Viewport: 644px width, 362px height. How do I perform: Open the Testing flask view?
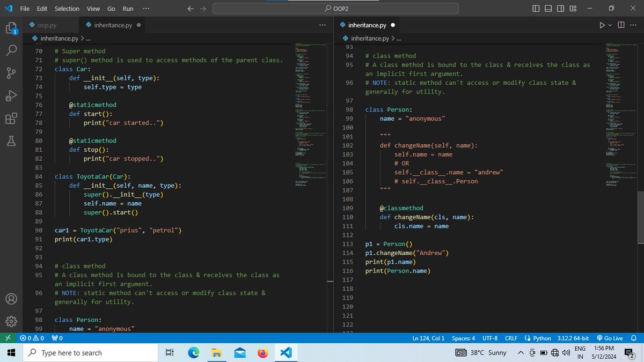[12, 141]
